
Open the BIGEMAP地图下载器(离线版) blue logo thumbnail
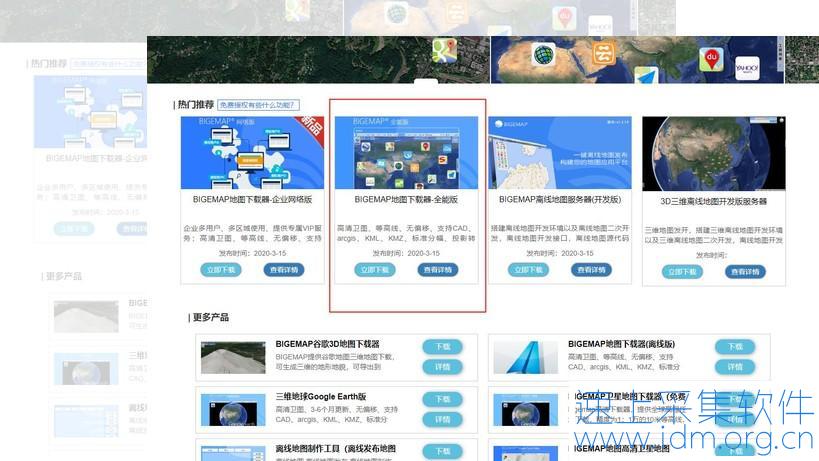(525, 358)
